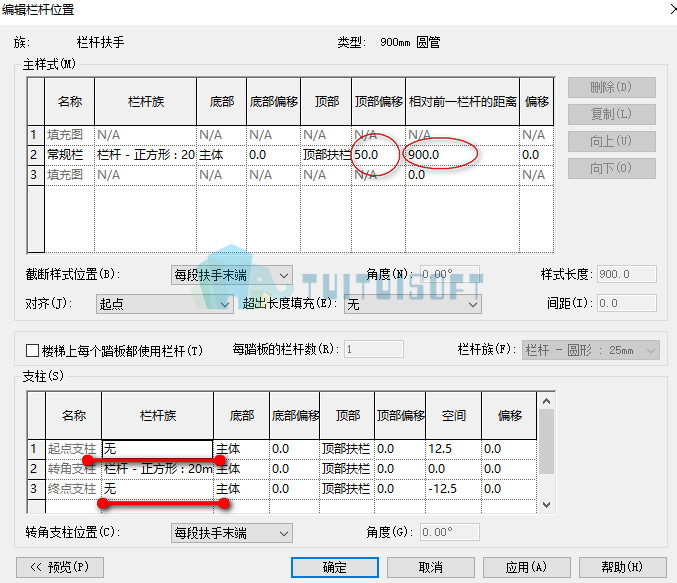Click the 确定 button
Viewport: 677px width, 583px height.
point(335,567)
